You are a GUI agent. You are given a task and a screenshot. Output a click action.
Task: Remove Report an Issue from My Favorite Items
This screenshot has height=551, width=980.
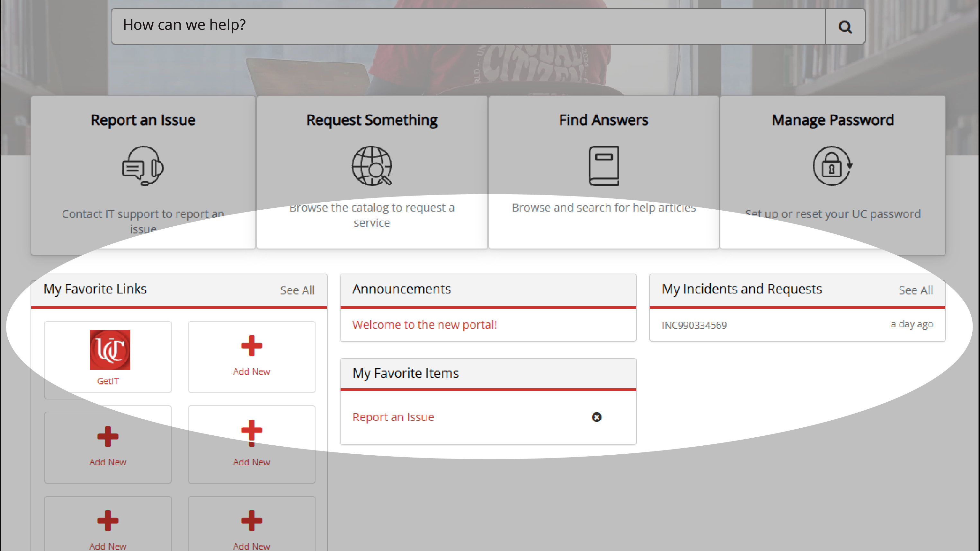click(597, 417)
